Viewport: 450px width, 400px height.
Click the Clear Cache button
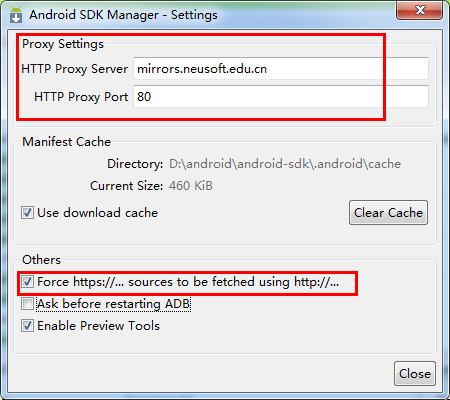tap(388, 213)
